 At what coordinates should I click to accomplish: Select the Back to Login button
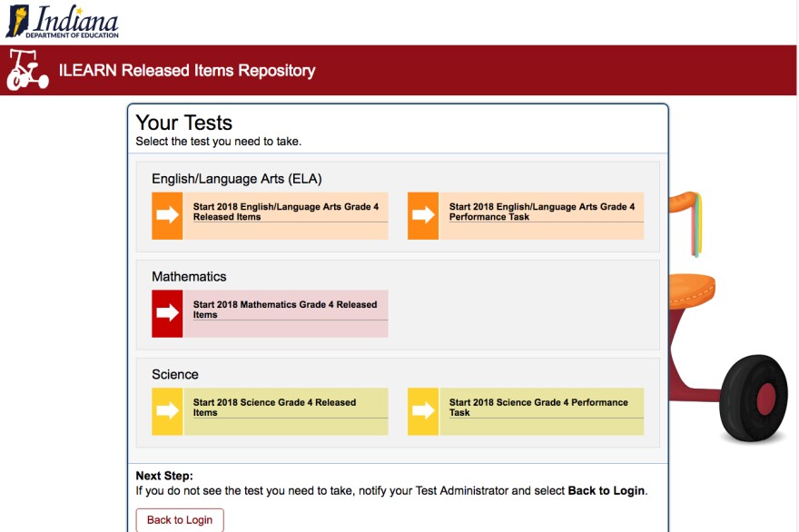point(179,519)
